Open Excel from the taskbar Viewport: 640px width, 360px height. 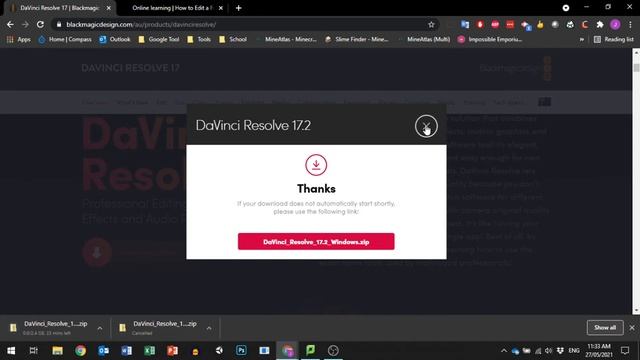(149, 351)
